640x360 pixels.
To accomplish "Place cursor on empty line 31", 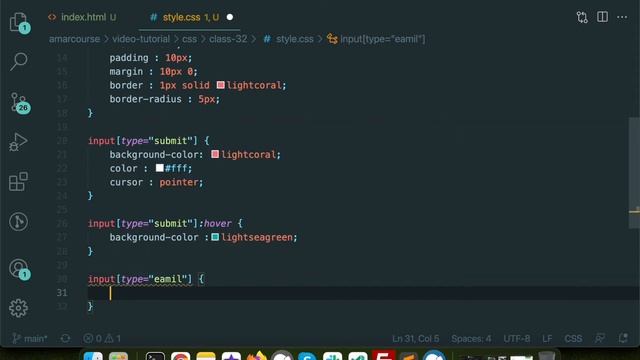I will click(x=363, y=293).
